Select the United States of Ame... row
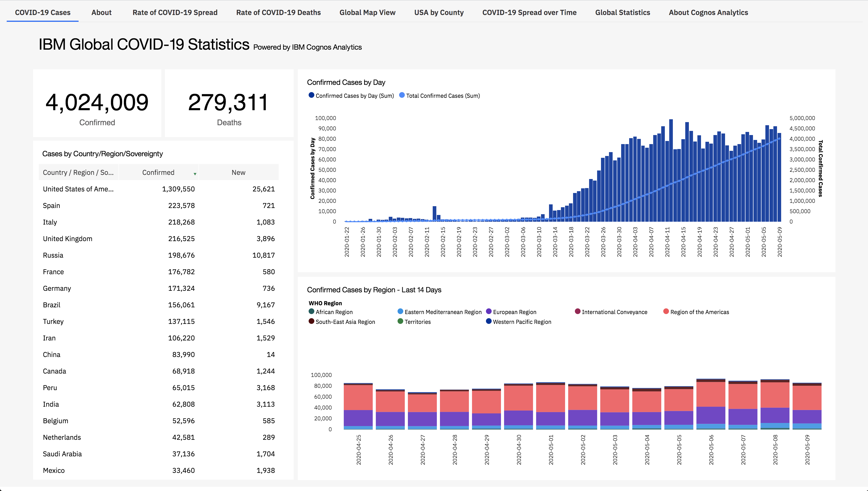Image resolution: width=868 pixels, height=491 pixels. 159,189
